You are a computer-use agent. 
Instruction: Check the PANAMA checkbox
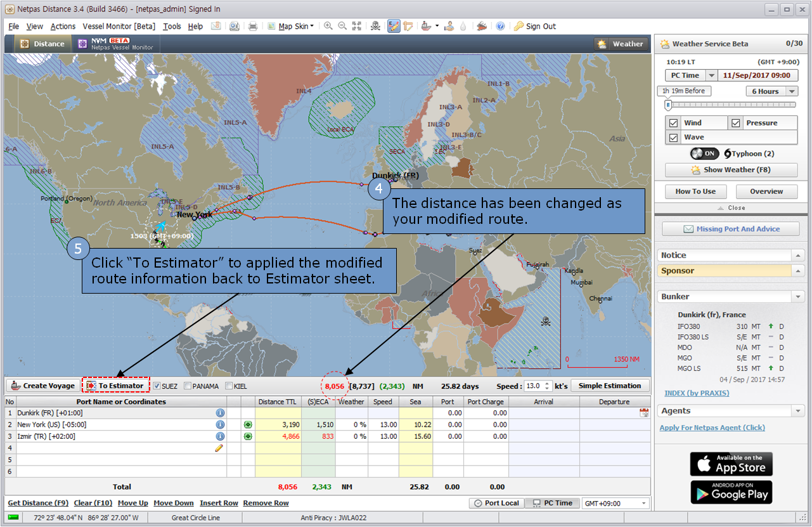[188, 386]
